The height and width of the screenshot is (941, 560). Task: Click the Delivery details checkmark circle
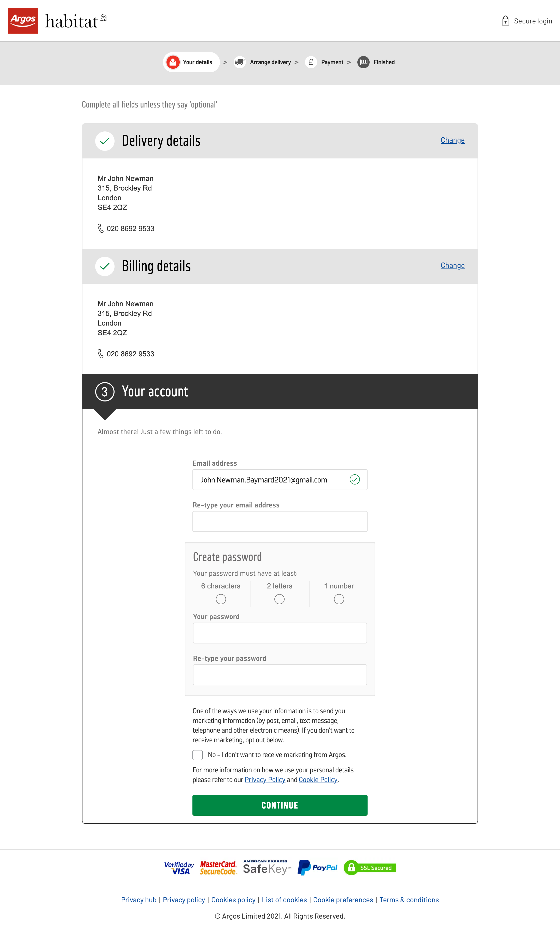(105, 140)
